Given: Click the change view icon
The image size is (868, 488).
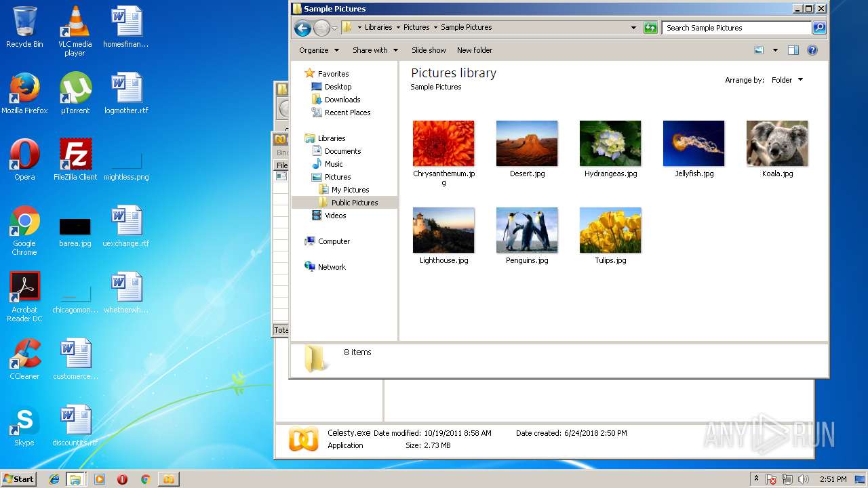Looking at the screenshot, I should tap(759, 50).
